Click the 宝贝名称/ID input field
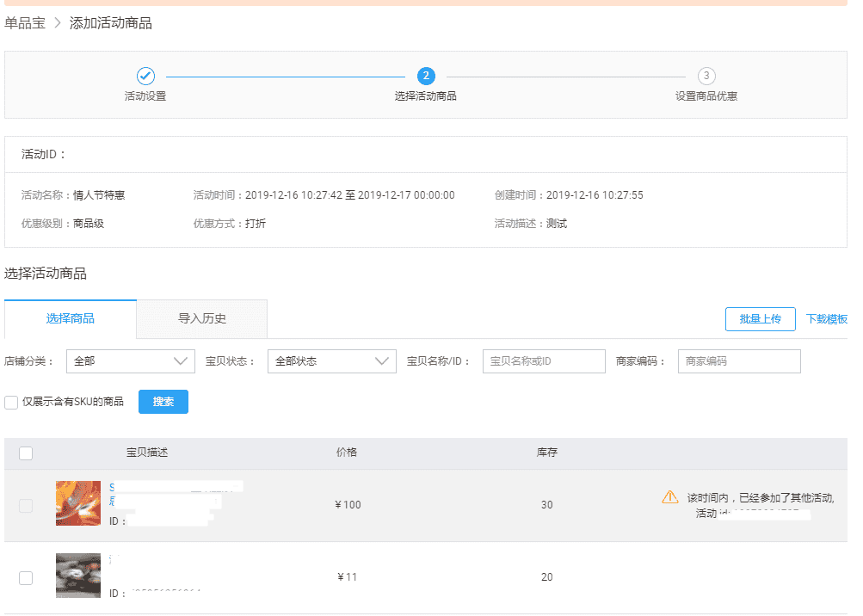 click(x=543, y=361)
